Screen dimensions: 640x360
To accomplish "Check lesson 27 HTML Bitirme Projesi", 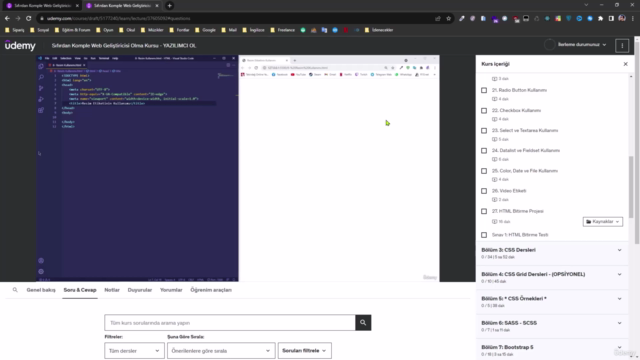I will (x=484, y=211).
